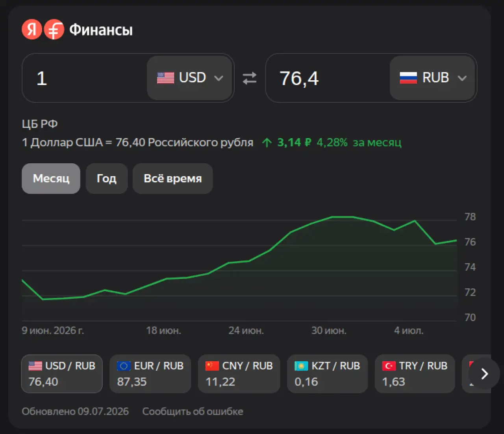Viewport: 504px width, 434px height.
Task: Click the USA flag in USD / RUB card
Action: click(35, 366)
